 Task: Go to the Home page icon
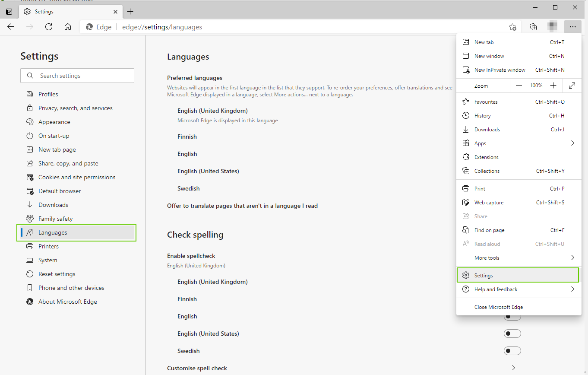68,27
